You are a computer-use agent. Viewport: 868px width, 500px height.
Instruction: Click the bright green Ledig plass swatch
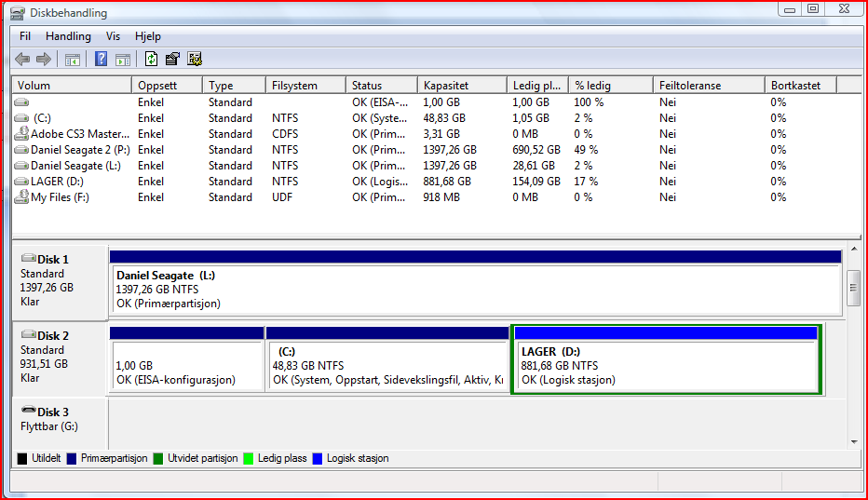coord(249,458)
